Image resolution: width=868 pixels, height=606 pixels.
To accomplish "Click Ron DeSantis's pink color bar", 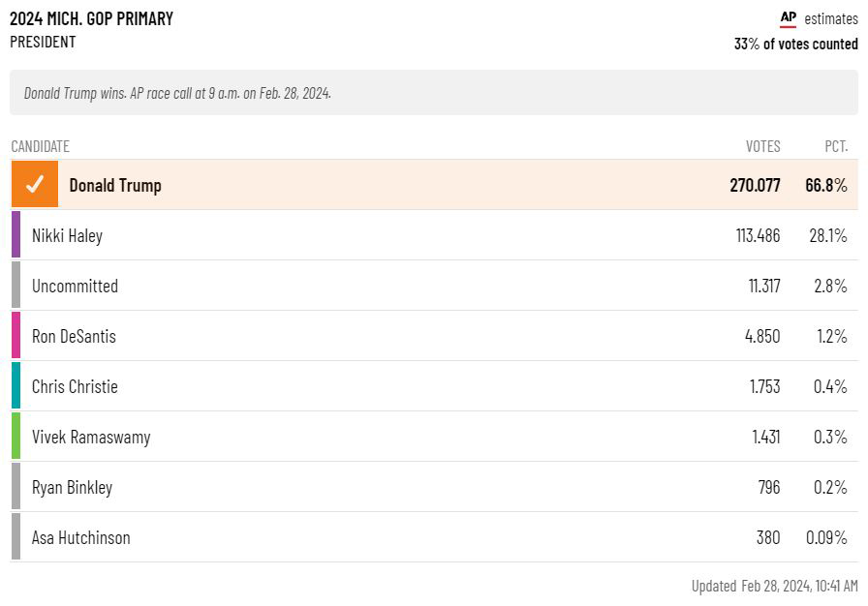I will [15, 336].
